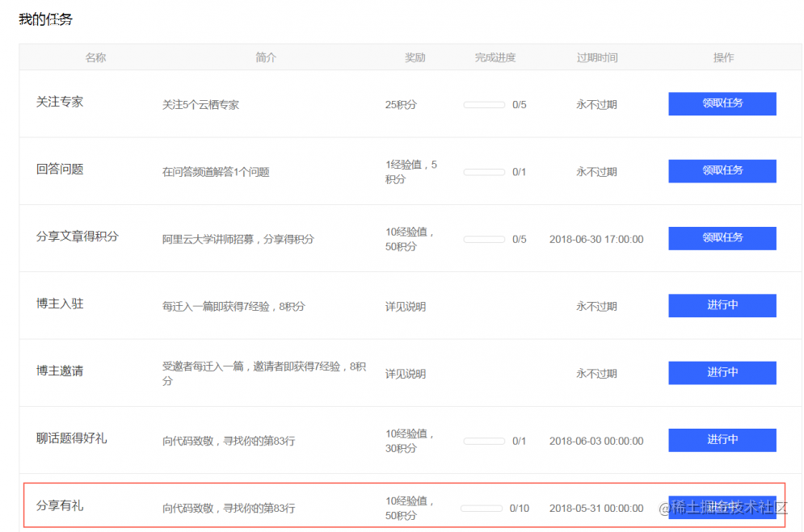This screenshot has height=532, width=804.
Task: Open the 进行中 button for 博主邀请
Action: [722, 372]
